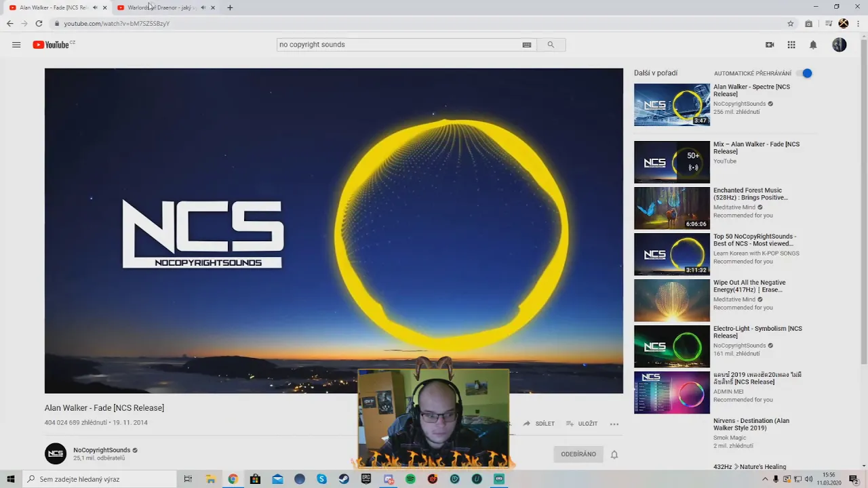The image size is (868, 488).
Task: Click the Wipe Out All the Negative Energy thumbnail
Action: pos(672,300)
